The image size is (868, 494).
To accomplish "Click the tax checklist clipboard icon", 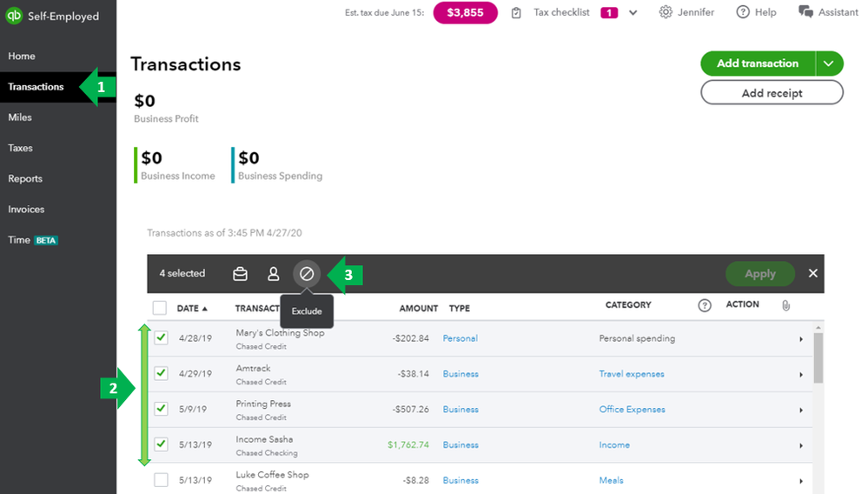I will (516, 13).
